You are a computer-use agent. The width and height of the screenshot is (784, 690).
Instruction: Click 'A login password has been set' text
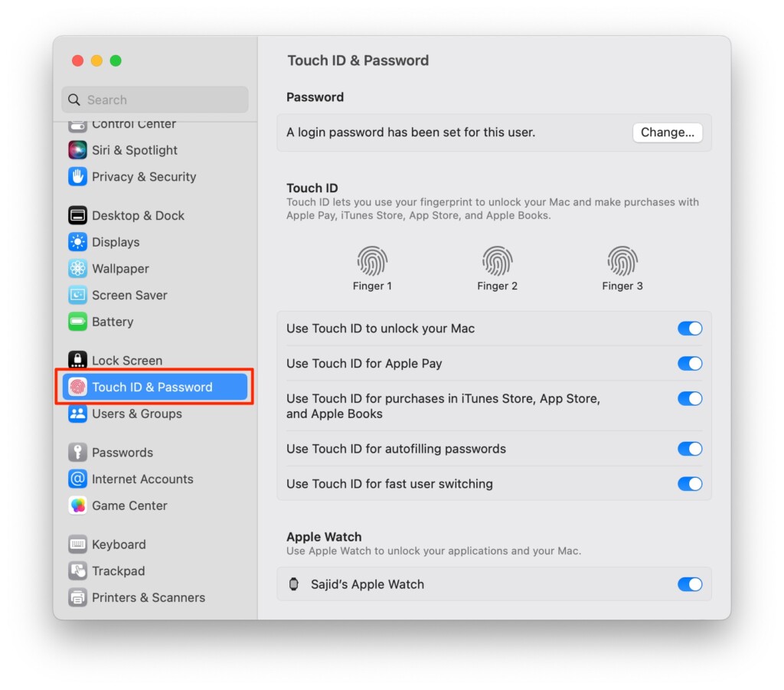(410, 132)
